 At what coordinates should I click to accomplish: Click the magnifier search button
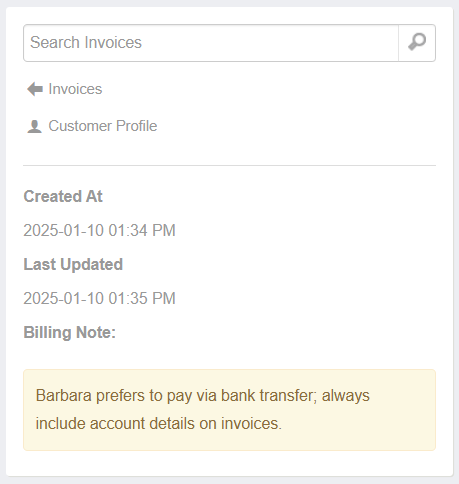[x=417, y=43]
